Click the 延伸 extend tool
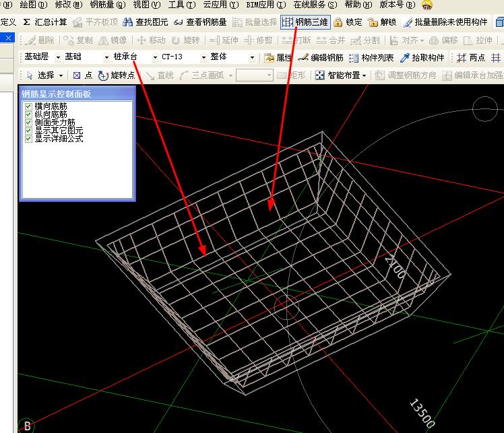Image resolution: width=504 pixels, height=433 pixels. pyautogui.click(x=224, y=40)
